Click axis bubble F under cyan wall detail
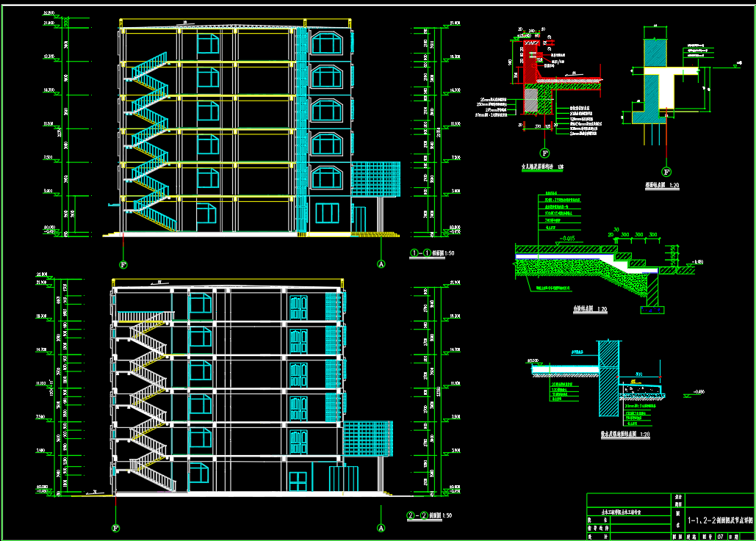Viewport: 756px width, 541px height. point(666,173)
